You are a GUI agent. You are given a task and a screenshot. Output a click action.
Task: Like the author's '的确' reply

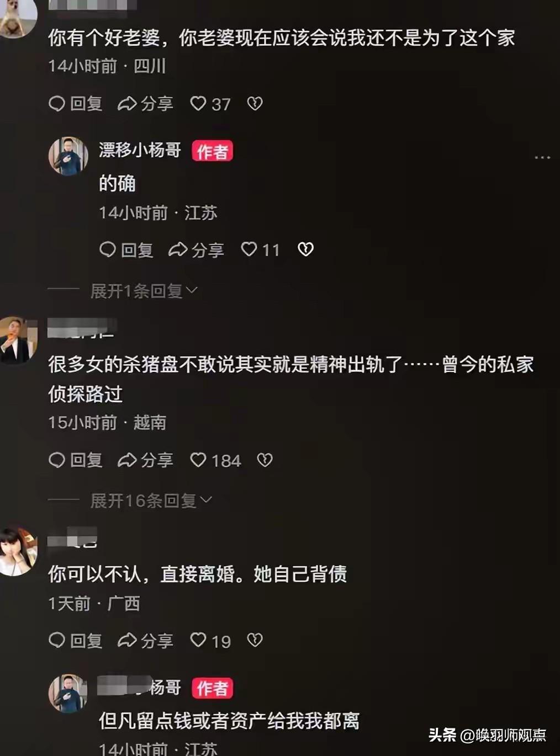click(x=260, y=250)
